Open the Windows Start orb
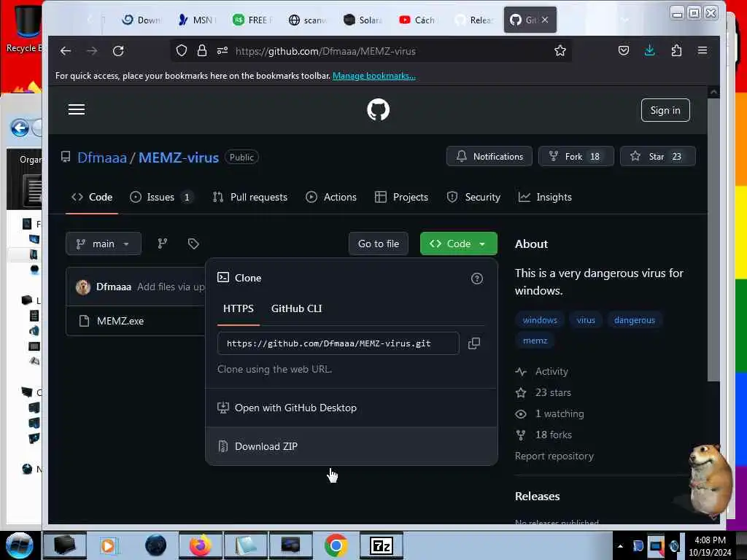 [20, 545]
